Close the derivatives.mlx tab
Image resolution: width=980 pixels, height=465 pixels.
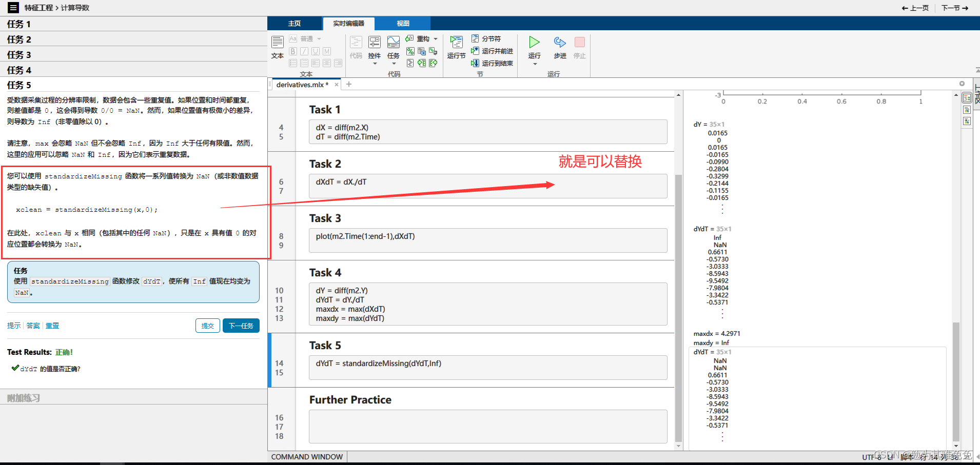[337, 85]
